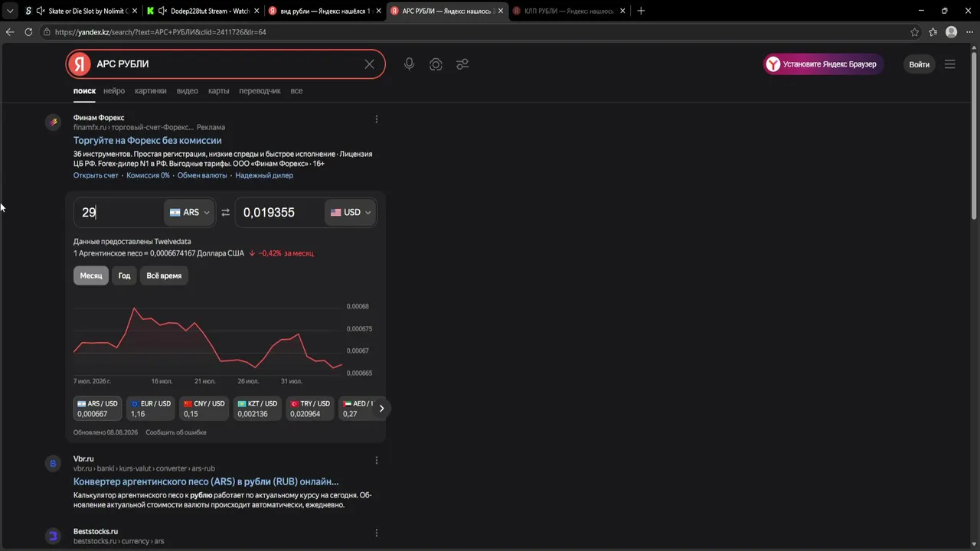This screenshot has height=551, width=980.
Task: Click Установите Яндекс Браузер button
Action: 824,64
